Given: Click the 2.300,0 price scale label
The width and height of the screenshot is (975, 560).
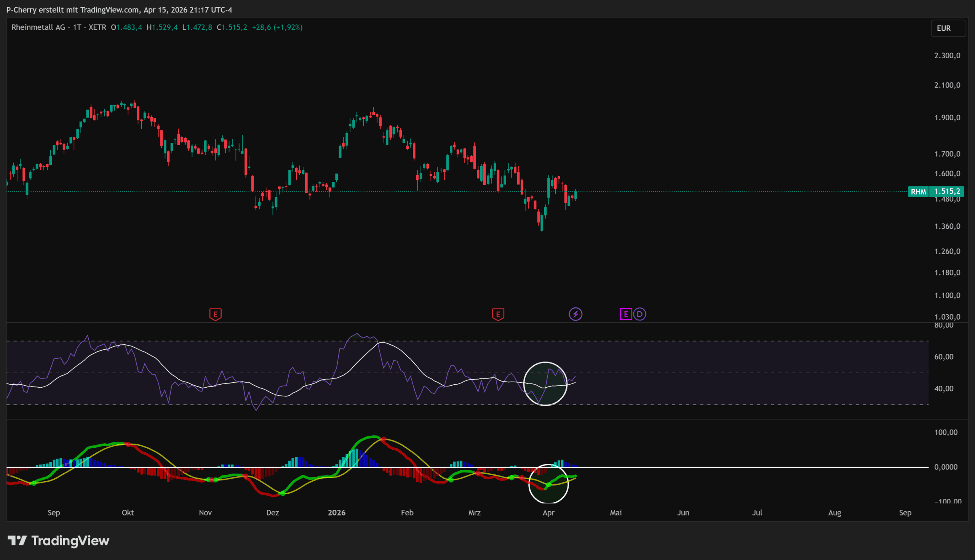Looking at the screenshot, I should [x=947, y=56].
